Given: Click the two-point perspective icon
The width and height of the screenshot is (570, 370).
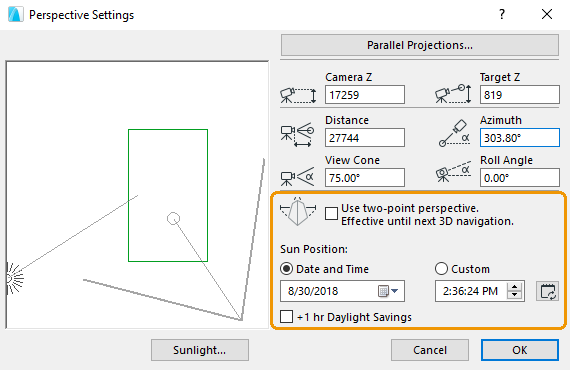Looking at the screenshot, I should (x=298, y=212).
